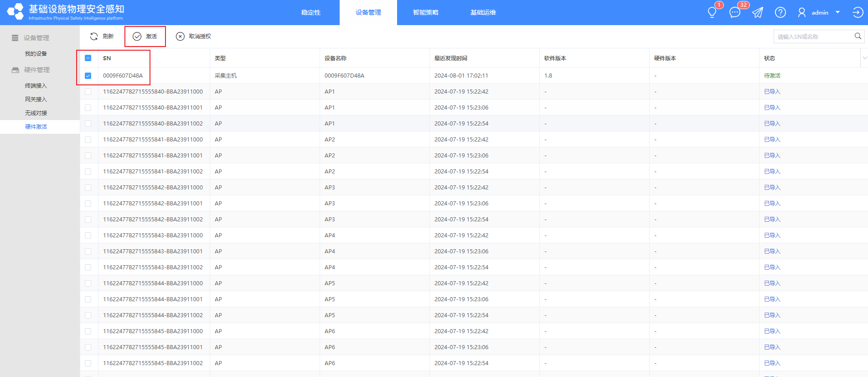Click the 取消授权 button
Viewport: 868px width, 377px height.
pos(194,37)
